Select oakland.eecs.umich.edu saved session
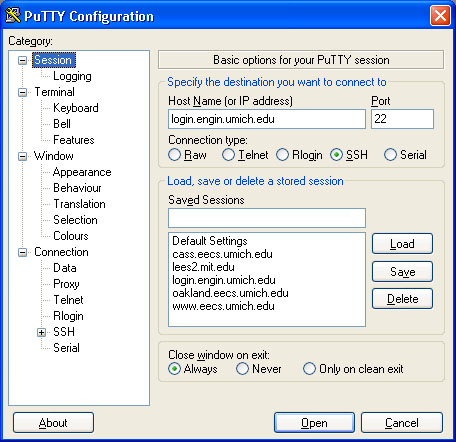 [230, 293]
